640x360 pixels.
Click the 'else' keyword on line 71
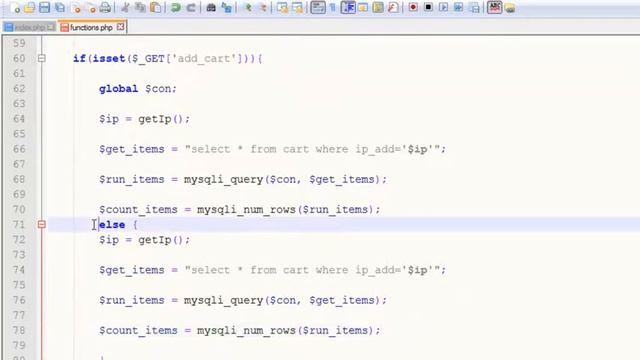coord(112,224)
